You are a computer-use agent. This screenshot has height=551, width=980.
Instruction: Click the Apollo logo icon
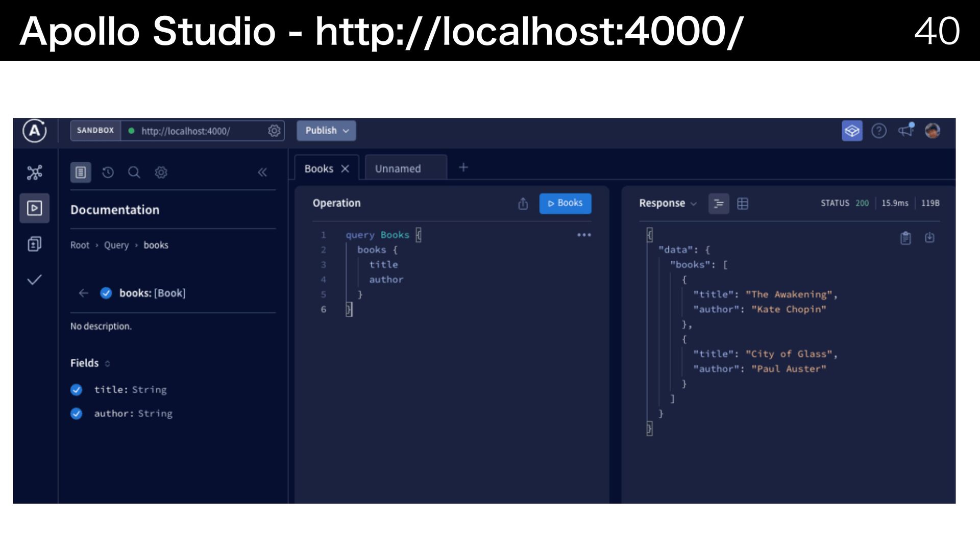tap(34, 131)
